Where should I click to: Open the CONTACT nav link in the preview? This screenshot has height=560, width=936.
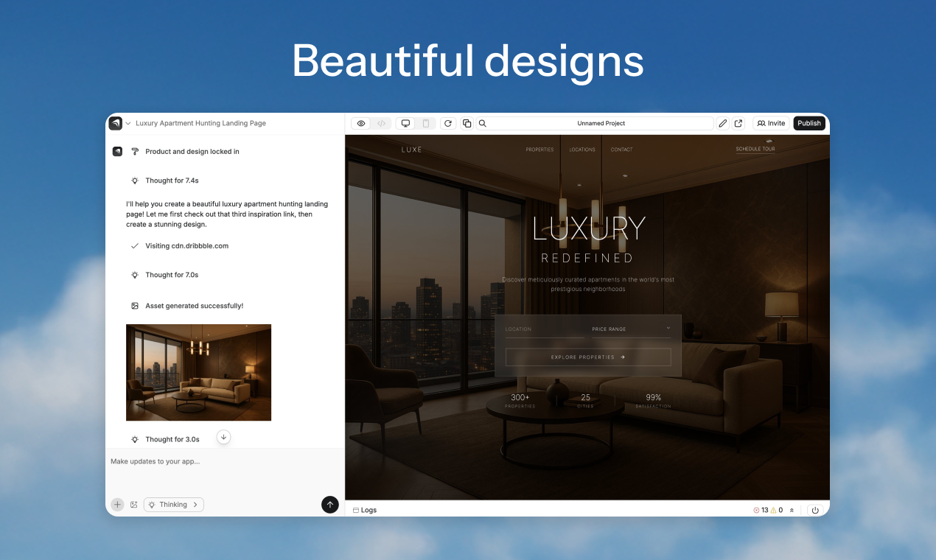(622, 150)
